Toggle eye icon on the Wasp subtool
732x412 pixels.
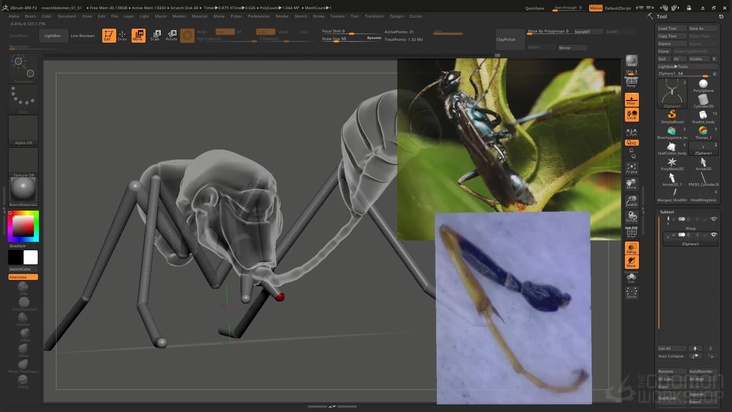[x=713, y=219]
